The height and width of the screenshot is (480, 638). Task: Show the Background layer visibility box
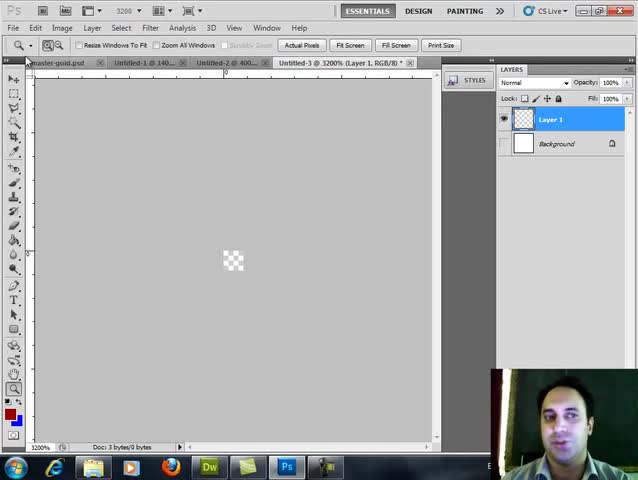504,144
